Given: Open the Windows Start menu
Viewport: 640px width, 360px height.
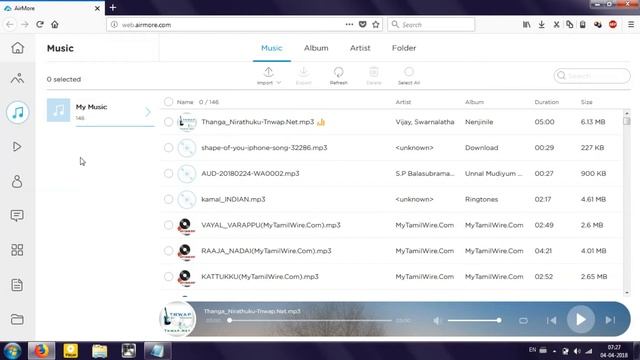Looking at the screenshot, I should (12, 351).
